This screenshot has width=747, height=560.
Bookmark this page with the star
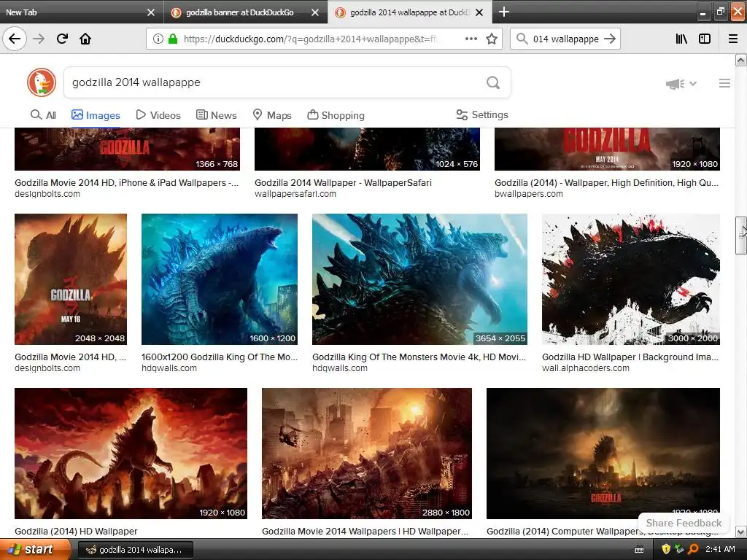tap(492, 39)
